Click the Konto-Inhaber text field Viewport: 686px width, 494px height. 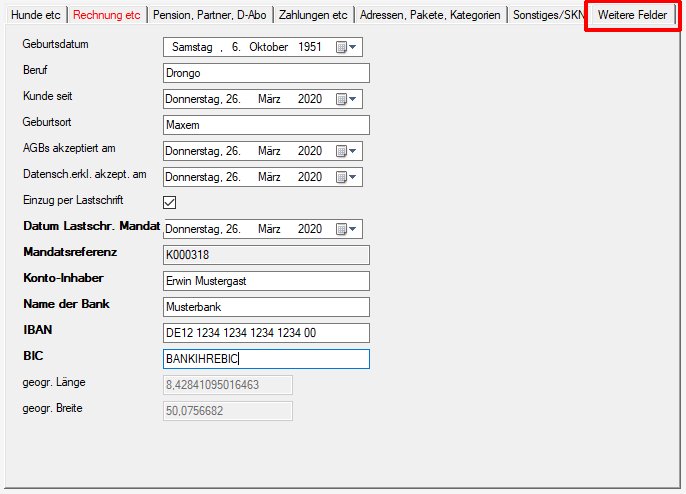tap(265, 281)
